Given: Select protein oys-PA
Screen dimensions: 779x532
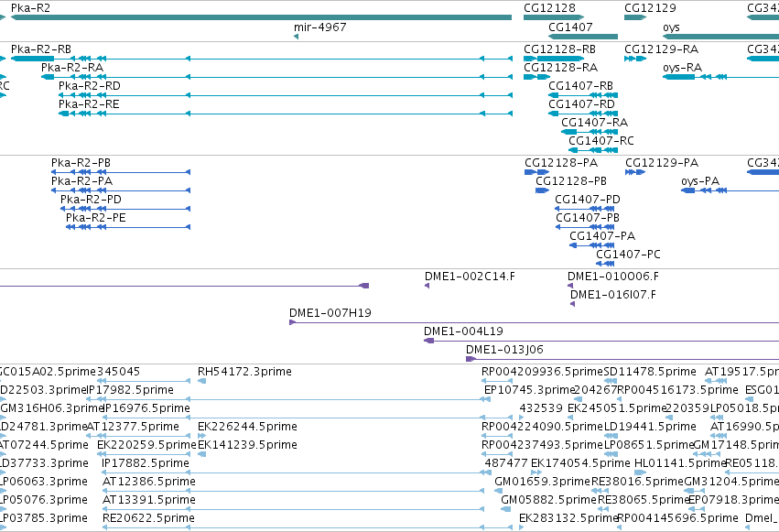Looking at the screenshot, I should pyautogui.click(x=700, y=182).
